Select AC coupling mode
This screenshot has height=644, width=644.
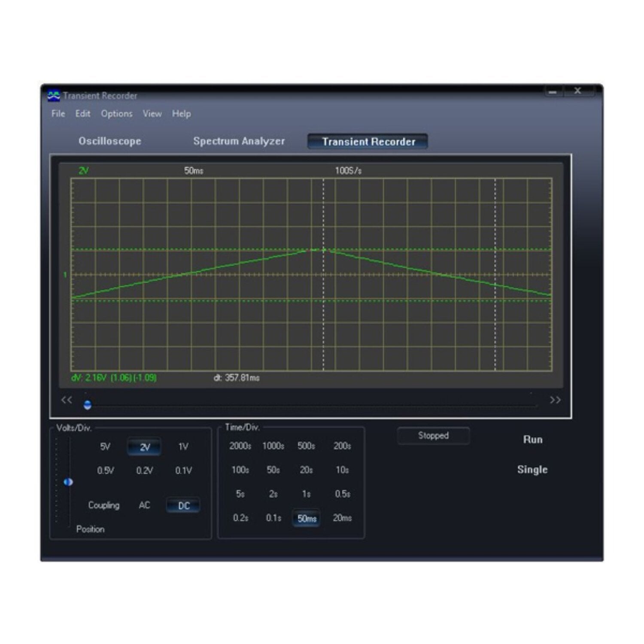[x=144, y=505]
